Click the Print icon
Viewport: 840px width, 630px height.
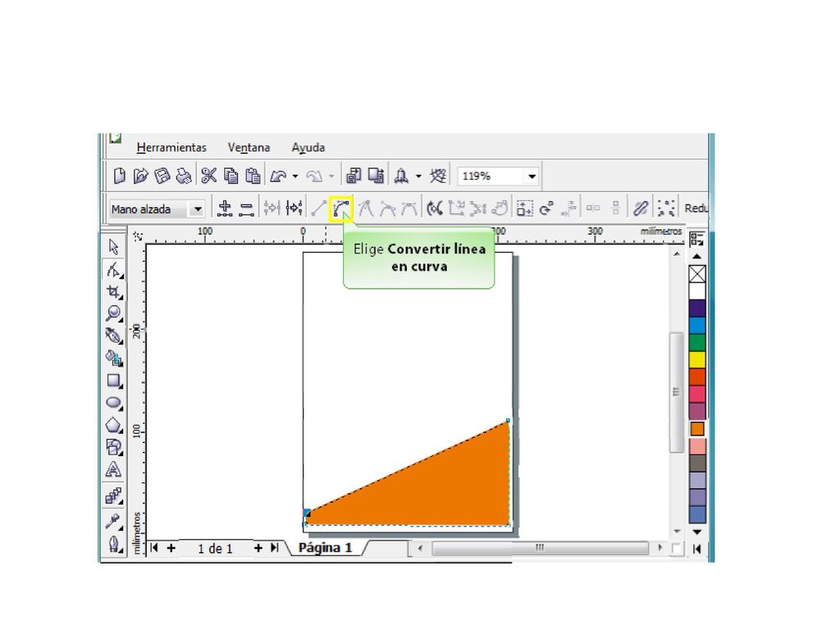[184, 176]
